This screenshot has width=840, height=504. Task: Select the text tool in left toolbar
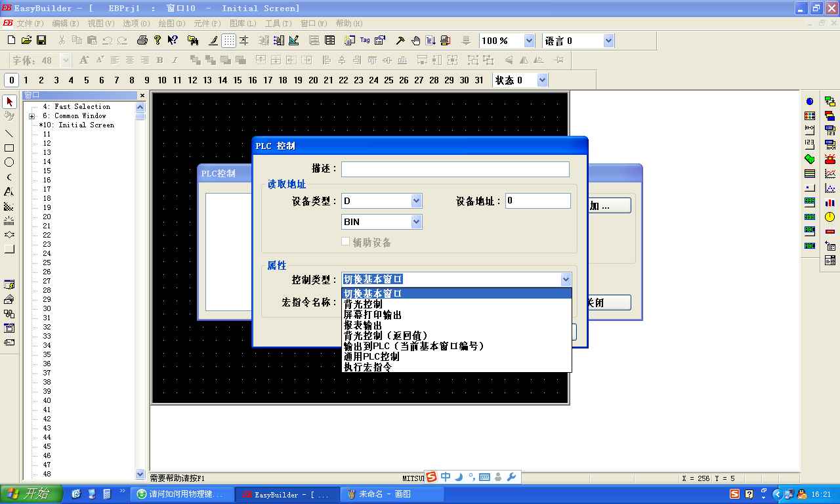pos(9,192)
